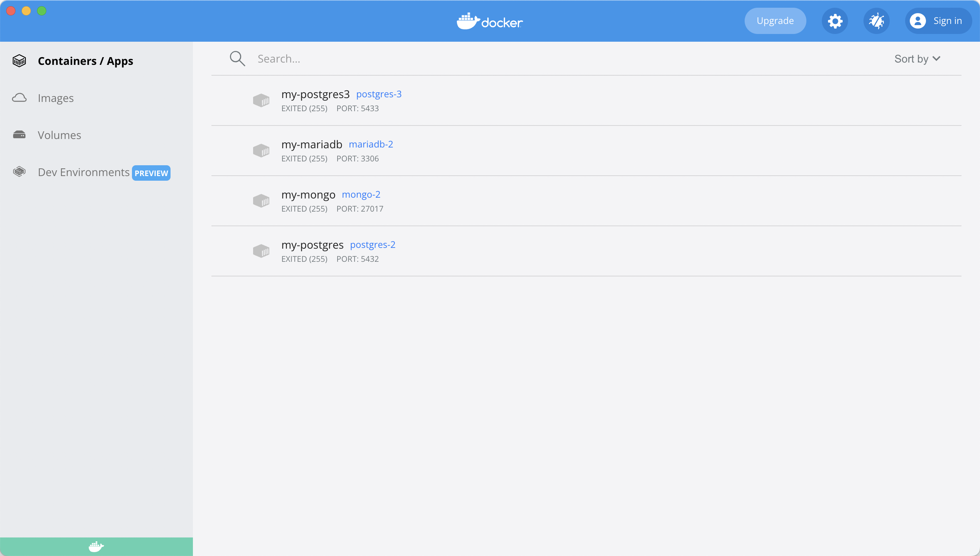Click the my-postgres container icon
This screenshot has width=980, height=556.
(261, 251)
